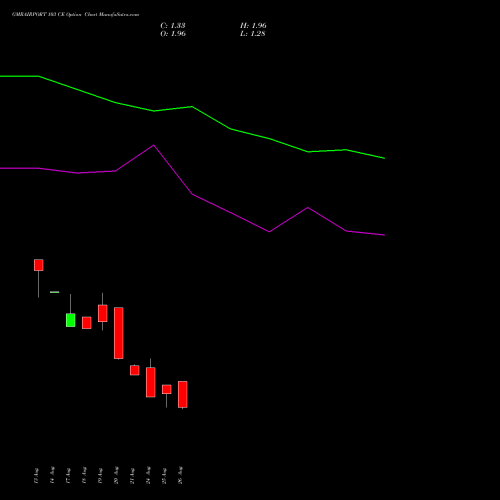
Task: Select the high value 'H: 1.96'
Action: [253, 26]
